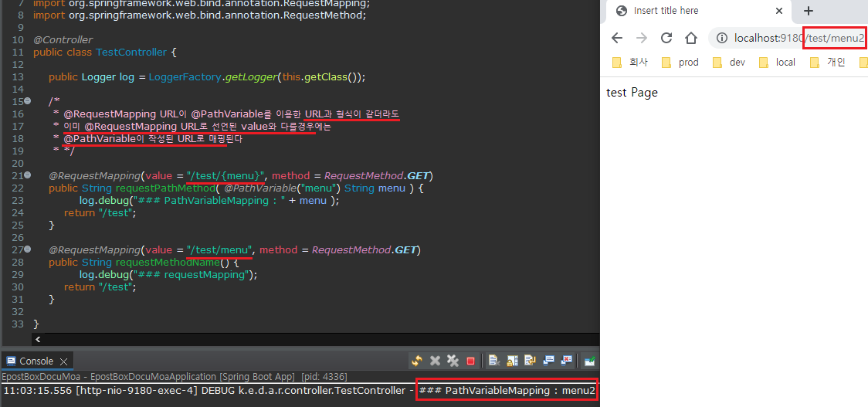Click the EpostBoxDocuMoaApplication launch description
The width and height of the screenshot is (868, 407).
pos(175,377)
